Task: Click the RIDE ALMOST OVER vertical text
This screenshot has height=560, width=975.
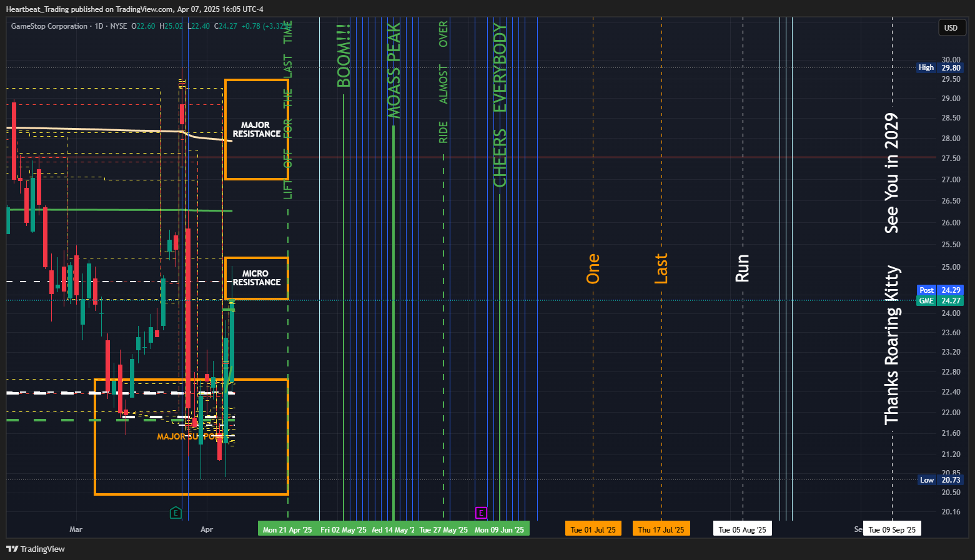Action: click(x=443, y=82)
